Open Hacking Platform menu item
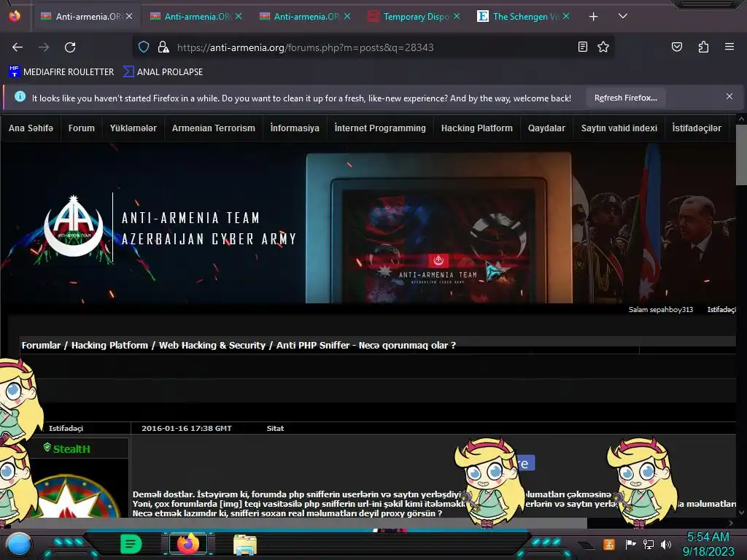The width and height of the screenshot is (747, 560). pyautogui.click(x=477, y=128)
